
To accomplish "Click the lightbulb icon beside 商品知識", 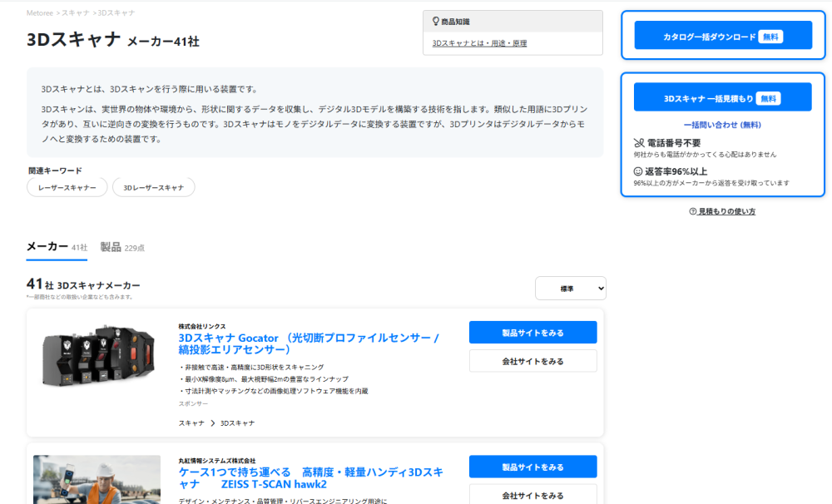I will click(x=435, y=22).
